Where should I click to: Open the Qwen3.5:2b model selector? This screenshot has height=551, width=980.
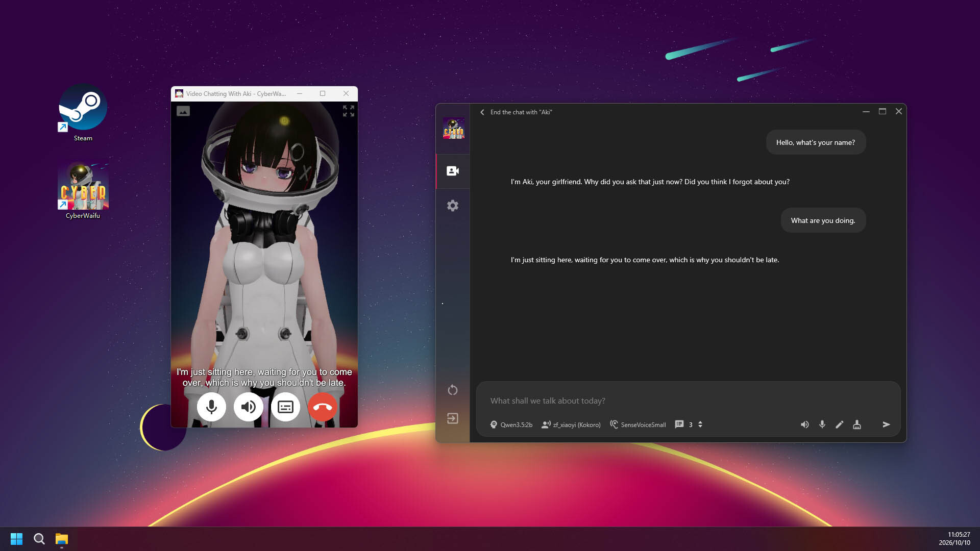[x=511, y=424]
